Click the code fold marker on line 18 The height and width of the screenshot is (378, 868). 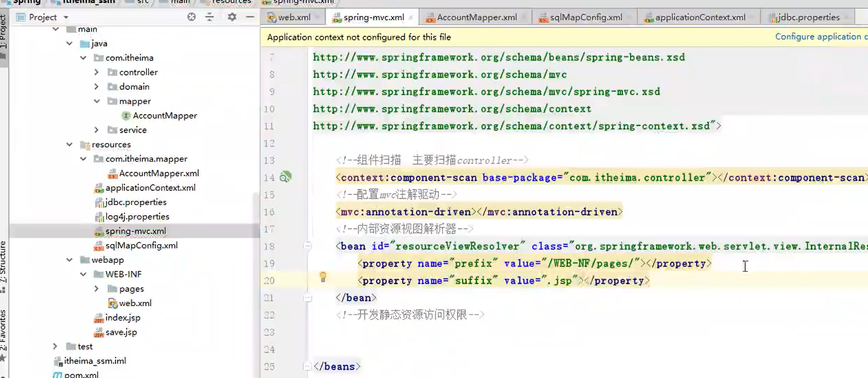coord(308,245)
